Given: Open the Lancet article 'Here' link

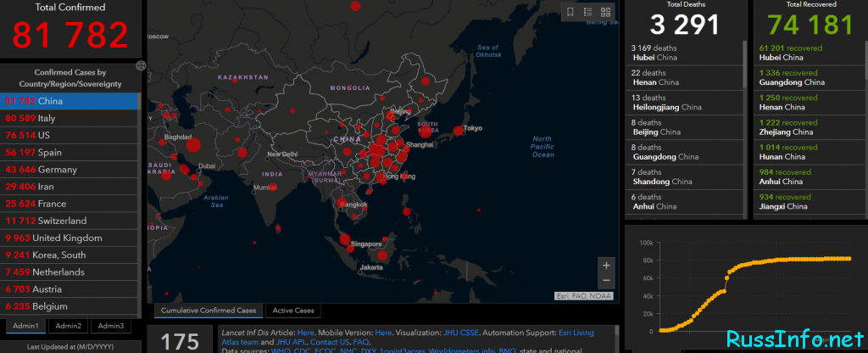Looking at the screenshot, I should [305, 333].
